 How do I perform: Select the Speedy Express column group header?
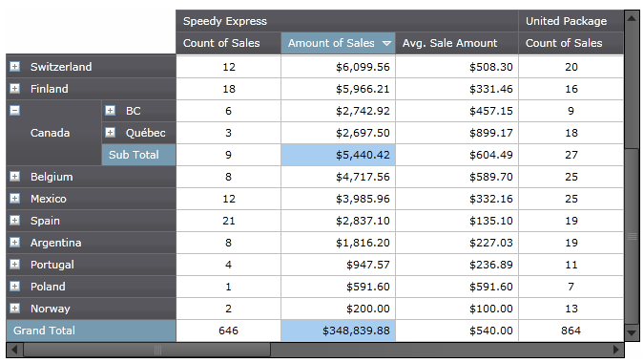(347, 21)
